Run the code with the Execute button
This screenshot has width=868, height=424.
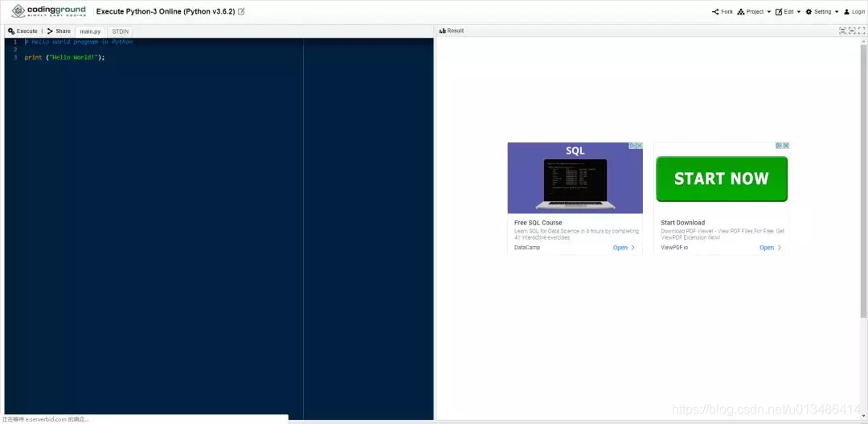[x=23, y=31]
